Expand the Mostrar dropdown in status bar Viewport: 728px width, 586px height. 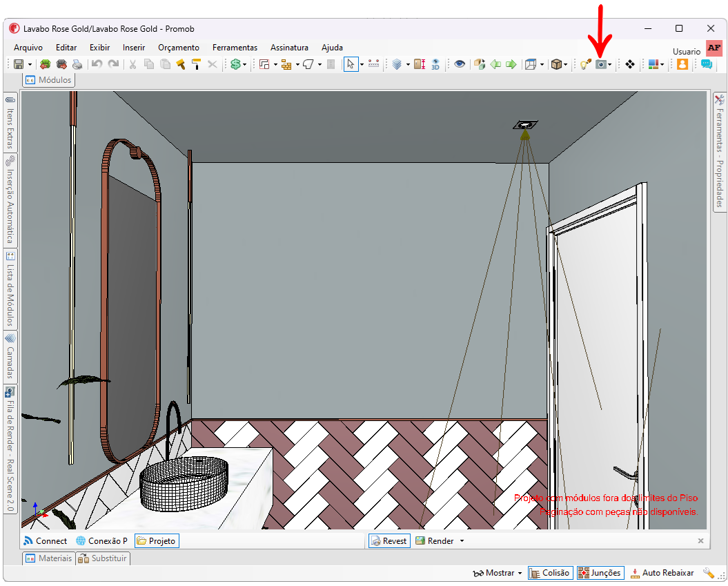[498, 573]
